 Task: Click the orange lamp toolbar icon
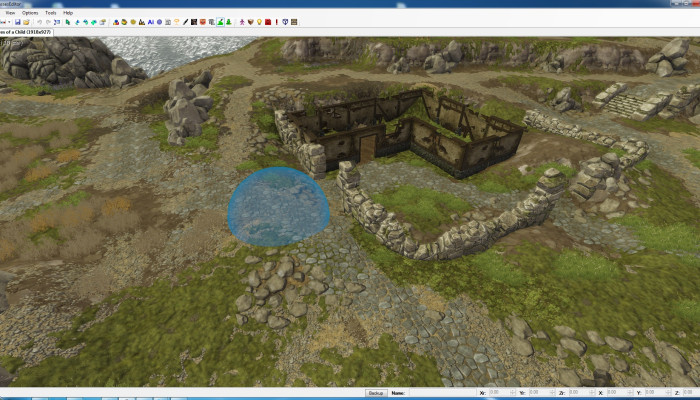pyautogui.click(x=176, y=22)
